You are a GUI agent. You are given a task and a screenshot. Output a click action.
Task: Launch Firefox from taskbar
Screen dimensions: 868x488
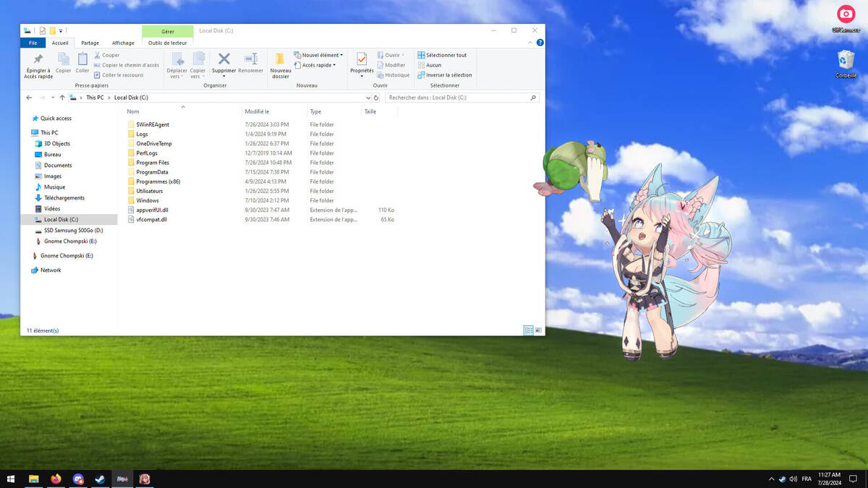[x=56, y=479]
